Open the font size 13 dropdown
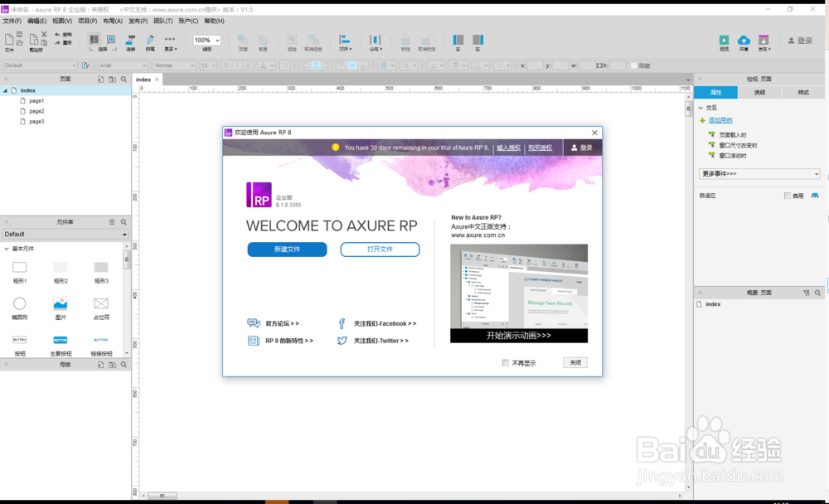Image resolution: width=829 pixels, height=504 pixels. pyautogui.click(x=208, y=65)
